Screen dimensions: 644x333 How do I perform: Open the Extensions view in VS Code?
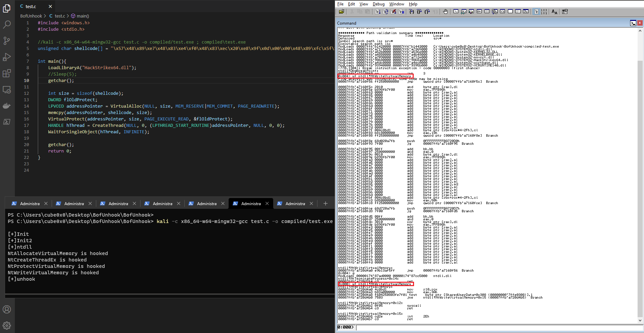[7, 73]
